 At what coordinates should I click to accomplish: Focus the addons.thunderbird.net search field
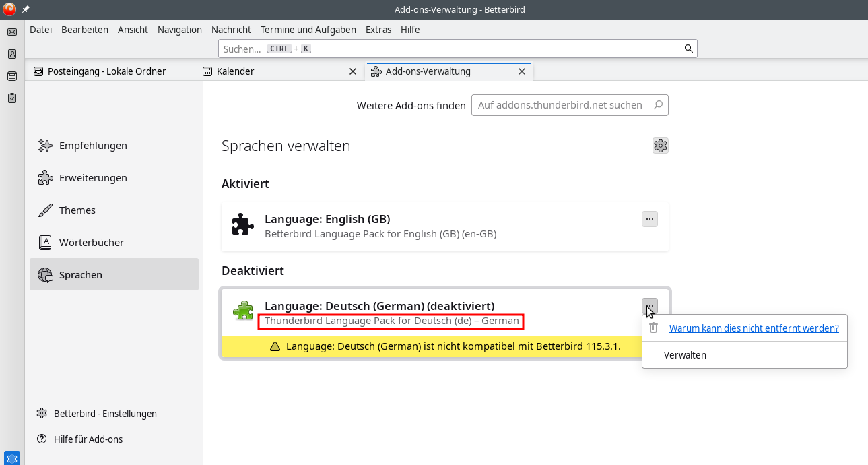tap(570, 105)
